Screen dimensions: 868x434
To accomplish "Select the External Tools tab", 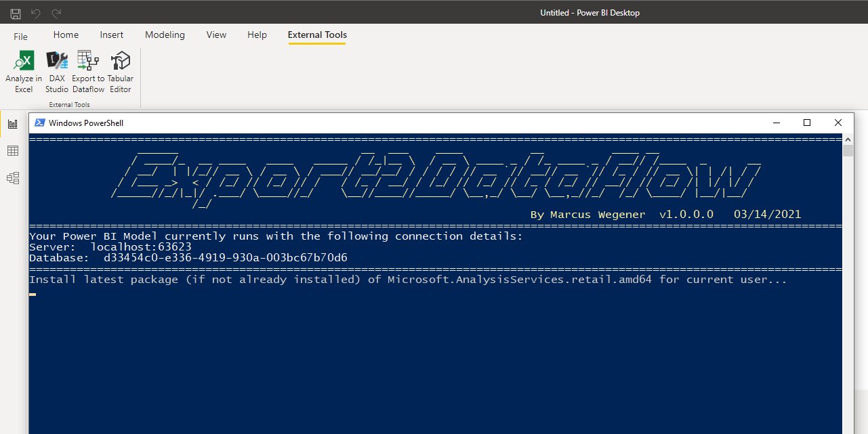I will pos(317,35).
